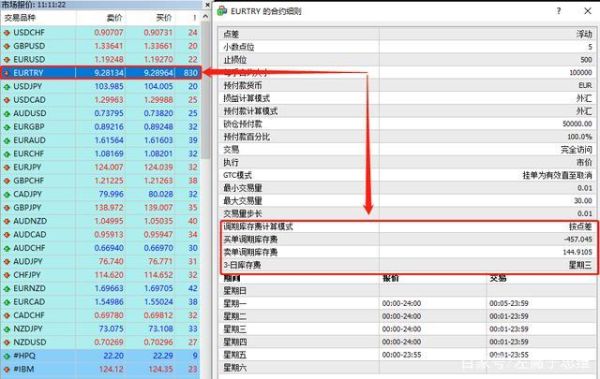
Task: Click the EURCAD symbol arrow icon
Action: 7,302
